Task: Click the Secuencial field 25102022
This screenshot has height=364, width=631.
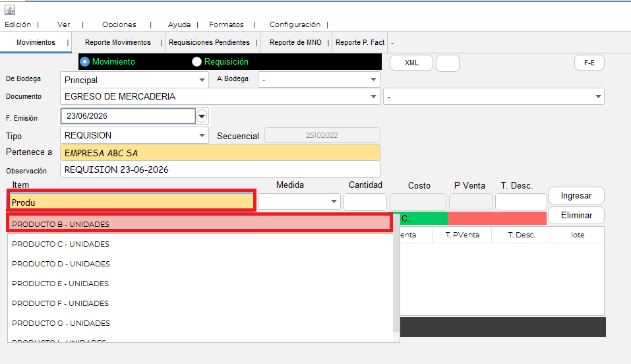Action: [x=322, y=135]
